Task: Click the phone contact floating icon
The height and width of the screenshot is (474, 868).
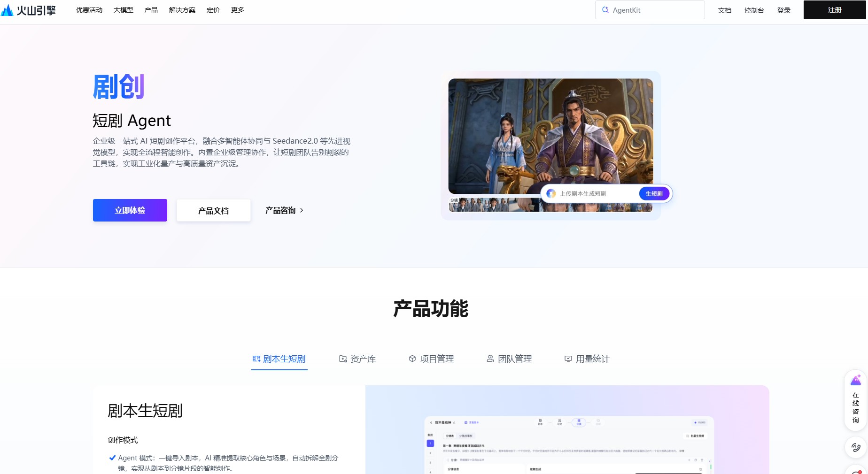Action: click(856, 447)
